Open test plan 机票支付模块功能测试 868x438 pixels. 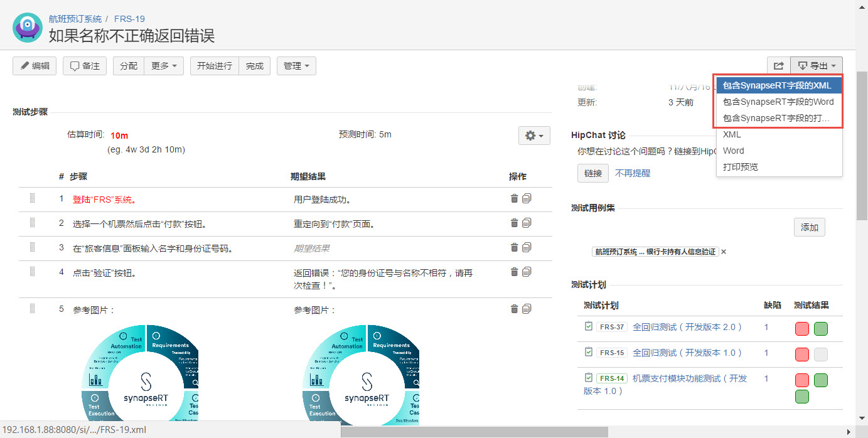tap(665, 384)
